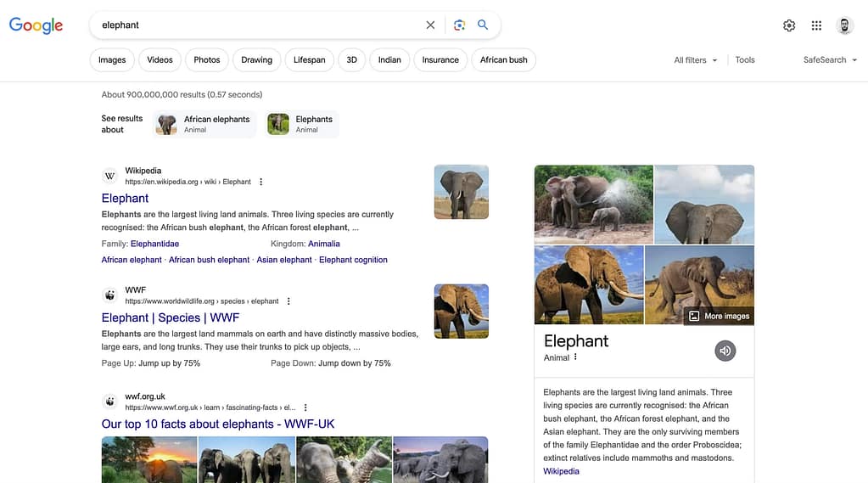Open the All filters dropdown
This screenshot has height=483, width=868.
coord(695,60)
